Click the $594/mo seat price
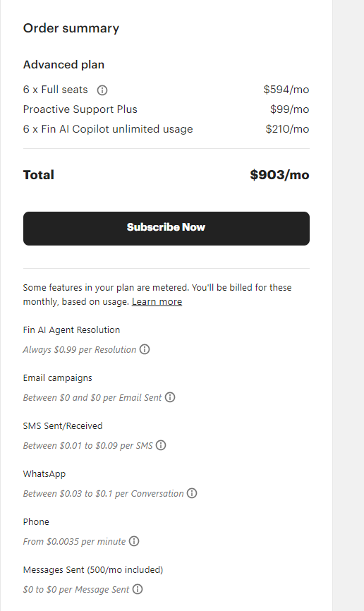Image resolution: width=364 pixels, height=611 pixels. (286, 90)
